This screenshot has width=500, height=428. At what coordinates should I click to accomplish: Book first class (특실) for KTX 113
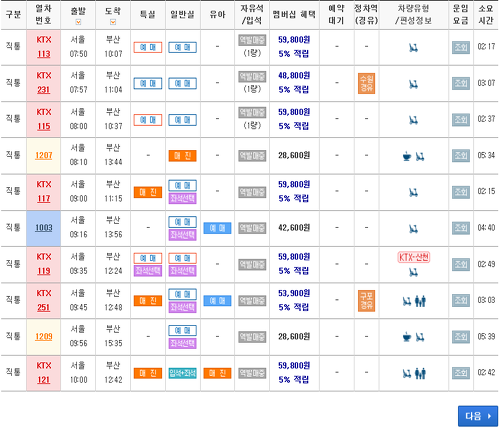coord(148,47)
